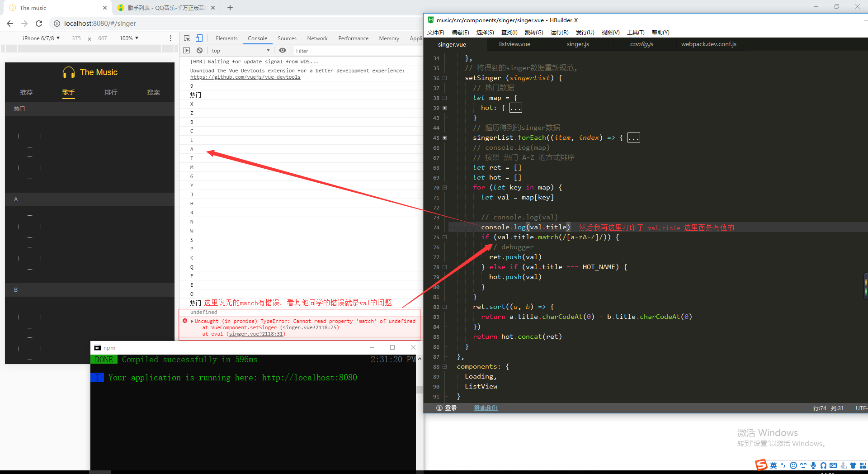868x474 pixels.
Task: Switch to the config.js editor tab
Action: [642, 44]
